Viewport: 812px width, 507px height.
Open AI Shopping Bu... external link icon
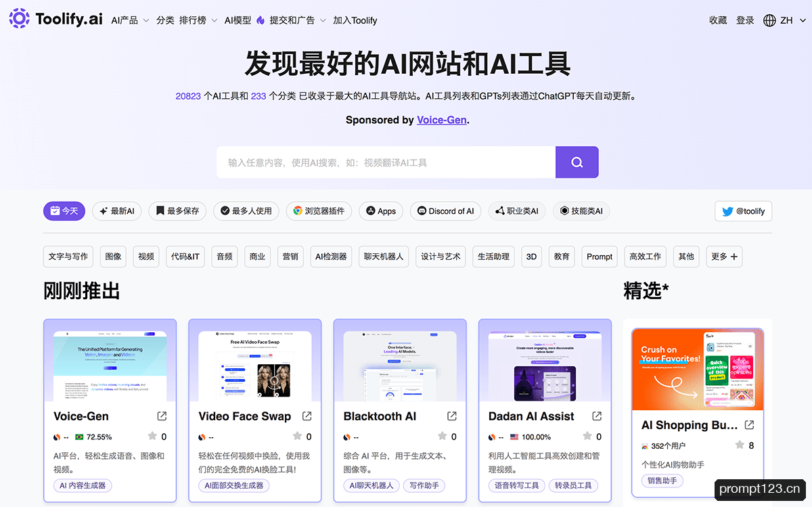pos(749,424)
